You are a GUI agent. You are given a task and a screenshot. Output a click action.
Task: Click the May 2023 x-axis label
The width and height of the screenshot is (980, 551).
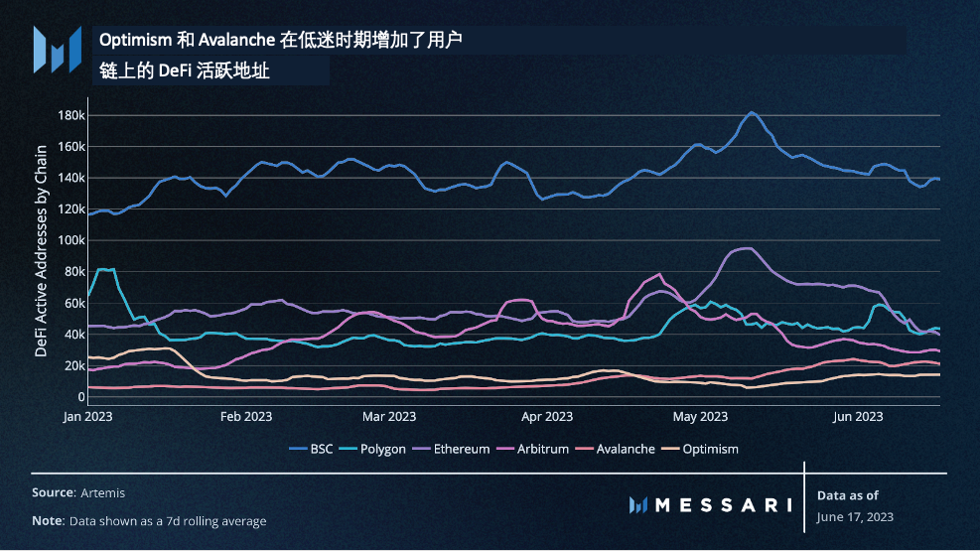[x=701, y=416]
